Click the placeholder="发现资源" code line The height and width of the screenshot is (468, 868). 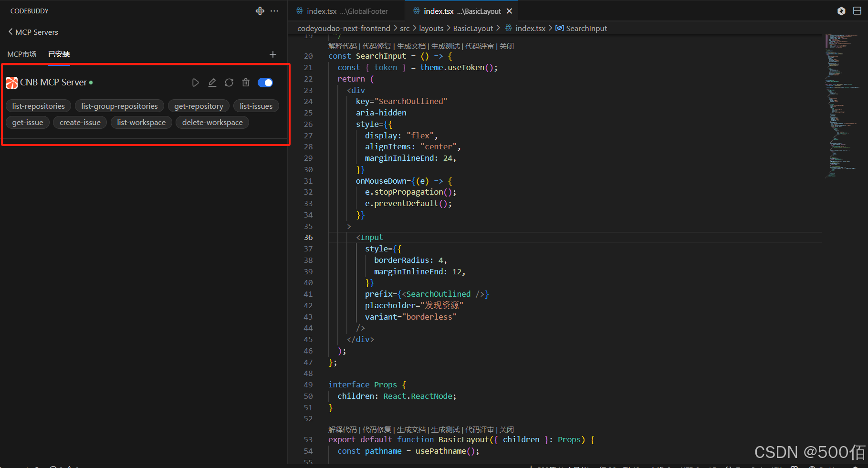tap(414, 305)
